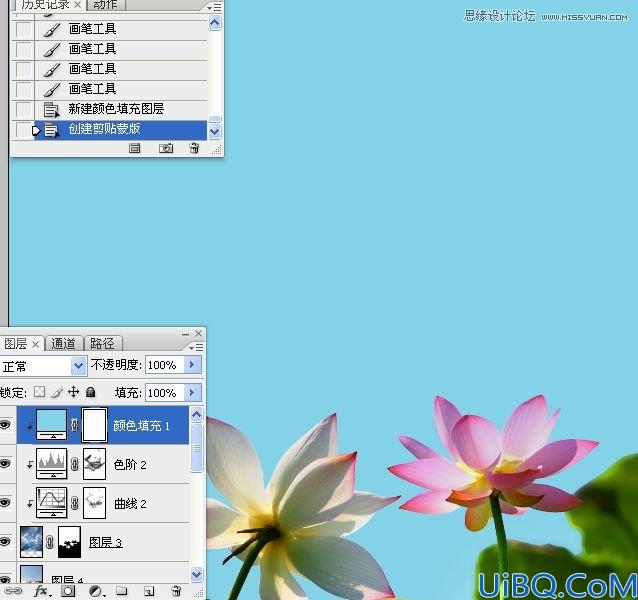Click the black-white mask thumbnail of 图层 3
The image size is (638, 600).
[x=70, y=542]
